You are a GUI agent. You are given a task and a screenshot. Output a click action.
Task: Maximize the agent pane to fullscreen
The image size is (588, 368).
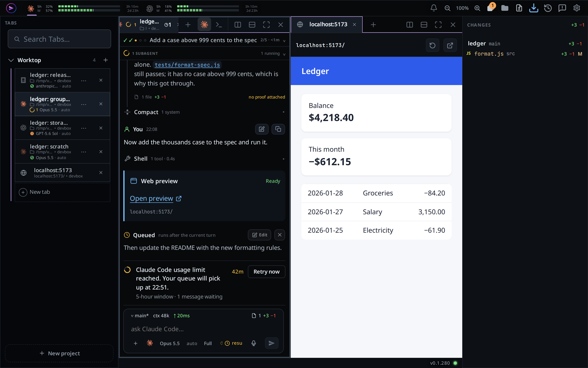point(266,25)
